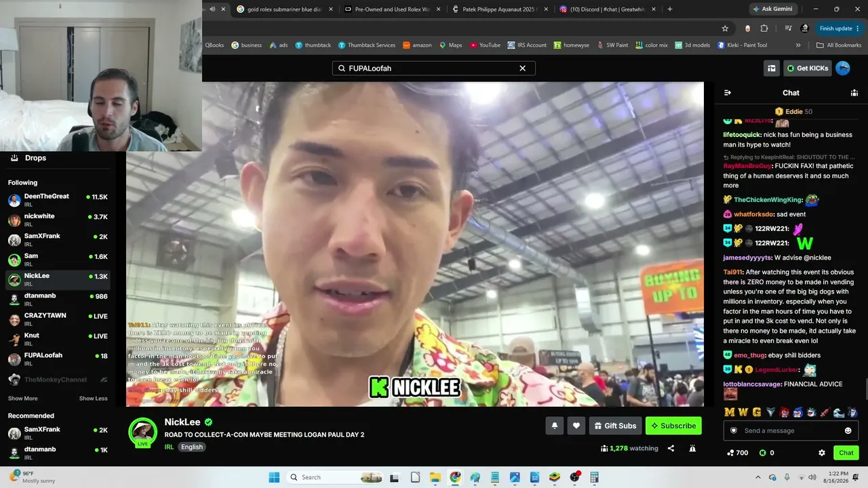Select the G emote in quick emotes row

coord(757,412)
